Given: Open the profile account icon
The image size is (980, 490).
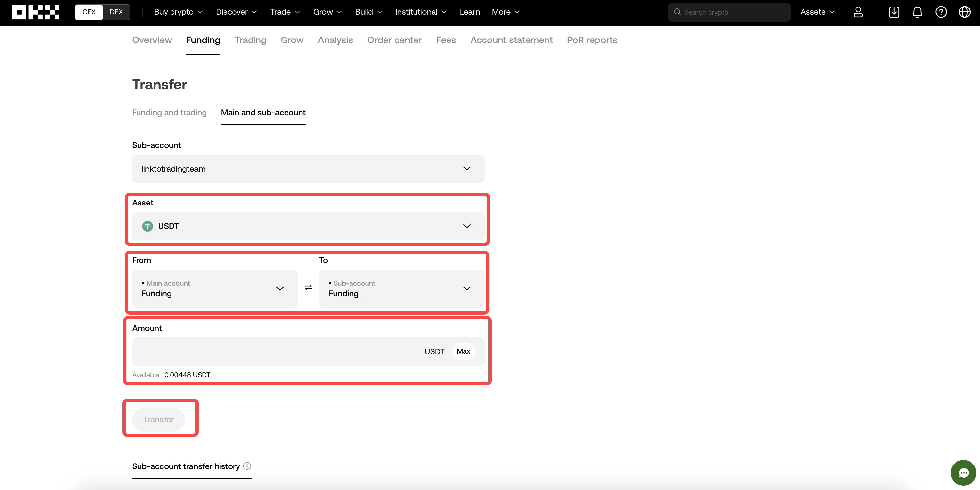Looking at the screenshot, I should pyautogui.click(x=858, y=12).
